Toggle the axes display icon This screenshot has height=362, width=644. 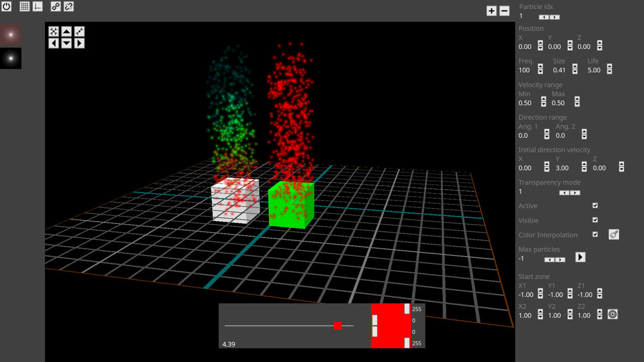coord(38,7)
